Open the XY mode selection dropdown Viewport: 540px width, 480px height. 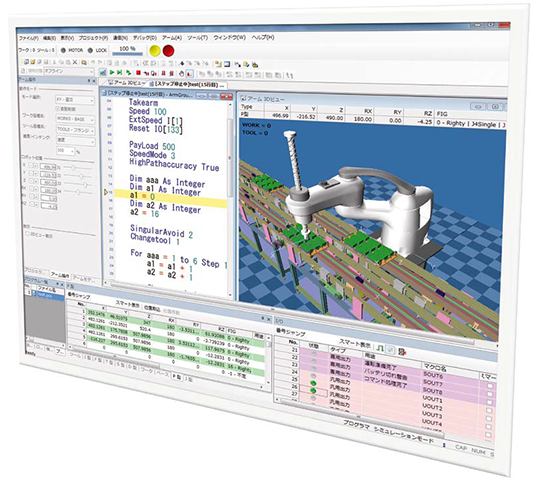(x=75, y=100)
